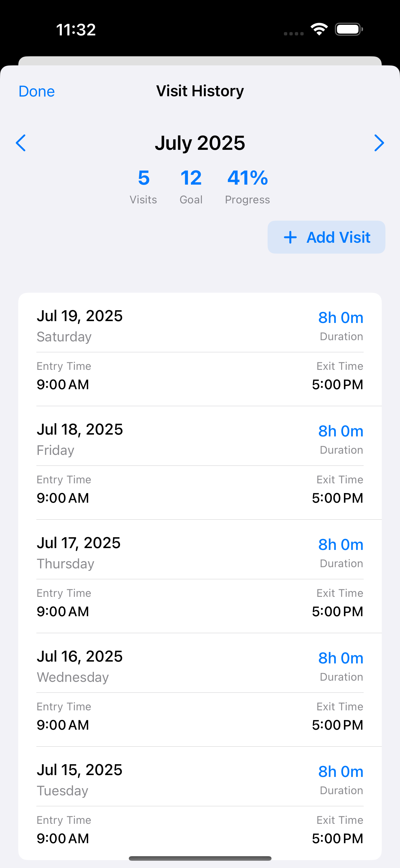Tap the Saturday visit's 8h 0m duration
Screen dimensions: 400x868
click(341, 318)
